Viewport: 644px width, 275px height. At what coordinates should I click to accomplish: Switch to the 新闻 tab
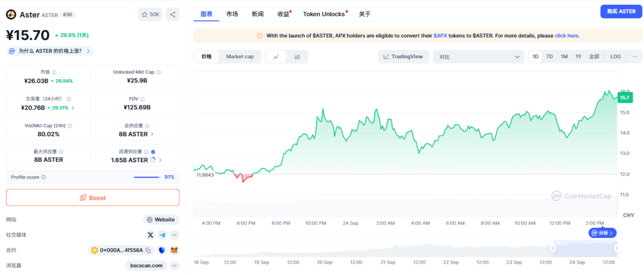click(258, 14)
